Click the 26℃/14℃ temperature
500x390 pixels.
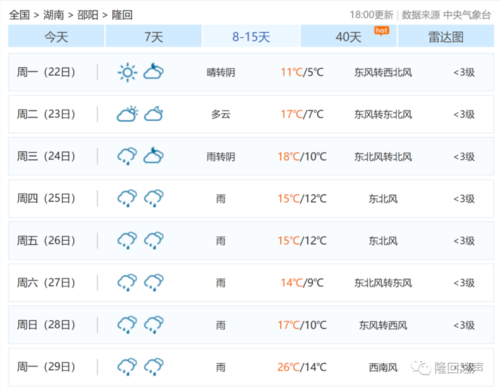[x=302, y=367]
